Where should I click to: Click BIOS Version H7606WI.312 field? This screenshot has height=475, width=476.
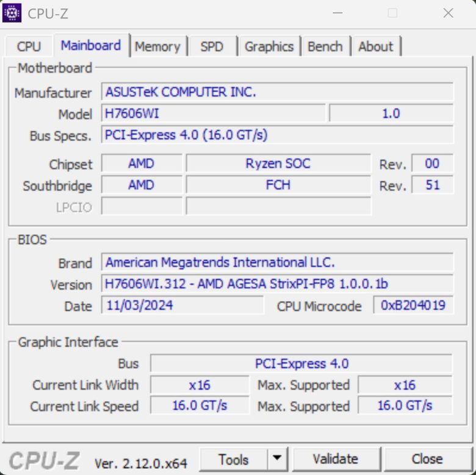[277, 284]
